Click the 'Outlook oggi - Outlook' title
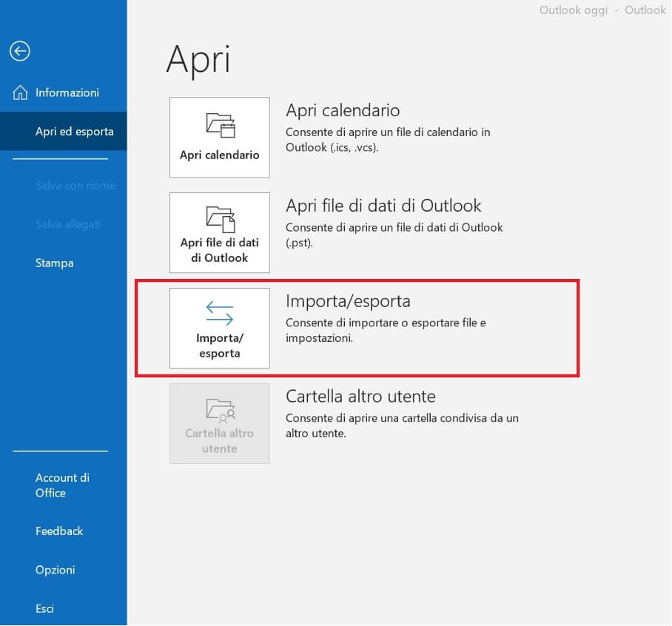This screenshot has height=626, width=672. point(602,10)
